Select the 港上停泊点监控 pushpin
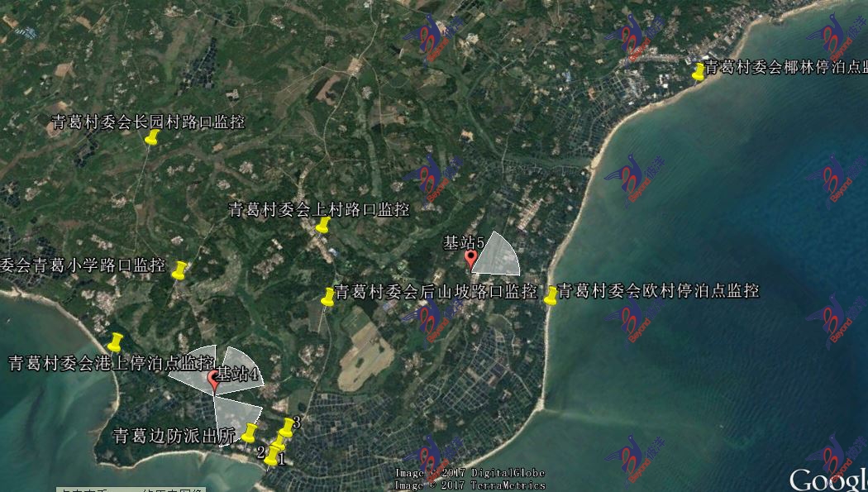Viewport: 868px width, 492px height. click(x=116, y=342)
